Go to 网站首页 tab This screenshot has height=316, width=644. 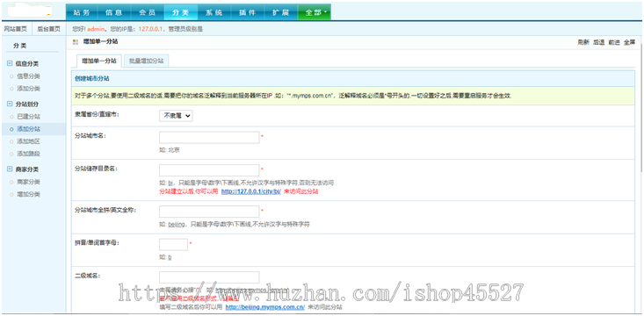[x=16, y=29]
